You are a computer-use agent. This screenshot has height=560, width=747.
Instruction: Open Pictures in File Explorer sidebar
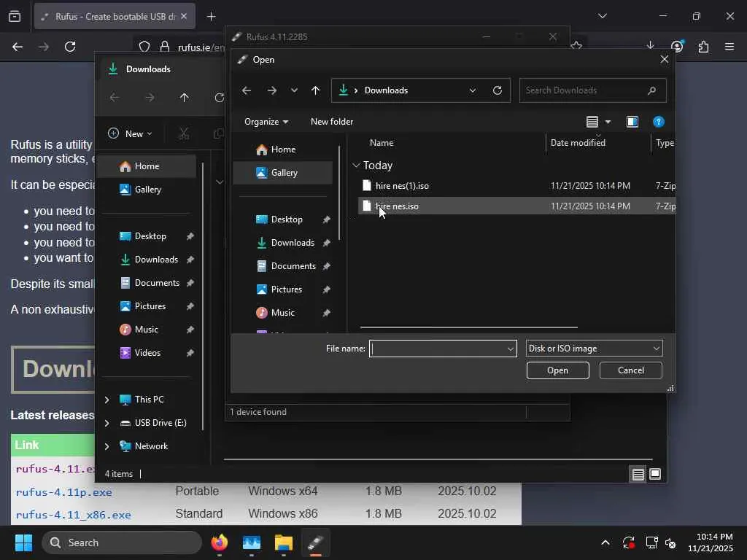pyautogui.click(x=150, y=306)
